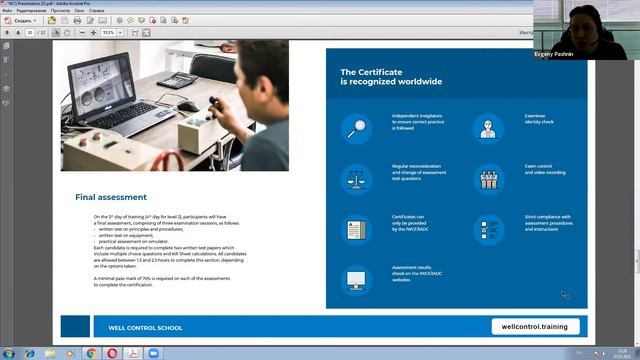640x360 pixels.
Task: Click the sticky note comment icon
Action: [131, 20]
